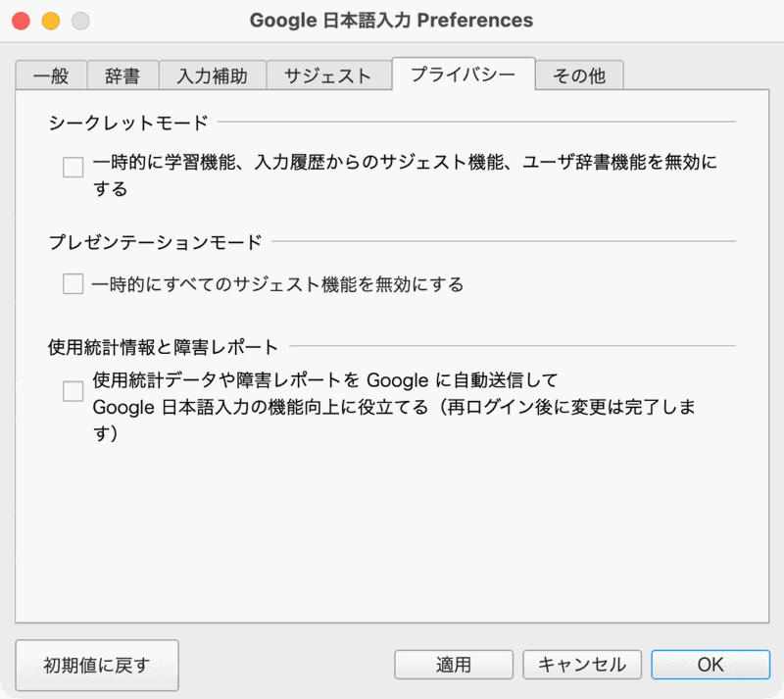Click the シークレットモード section heading
784x699 pixels.
[x=128, y=123]
